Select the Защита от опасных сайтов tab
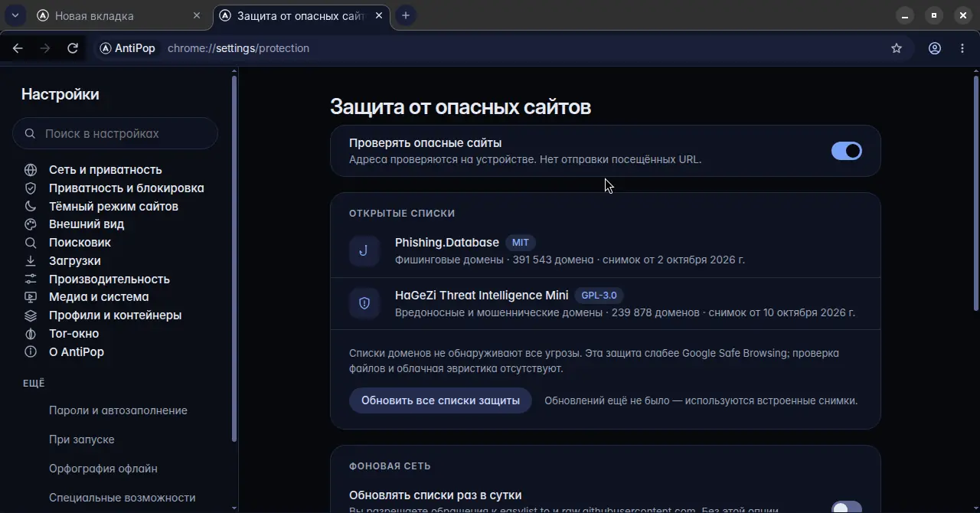Image resolution: width=980 pixels, height=513 pixels. coord(300,15)
